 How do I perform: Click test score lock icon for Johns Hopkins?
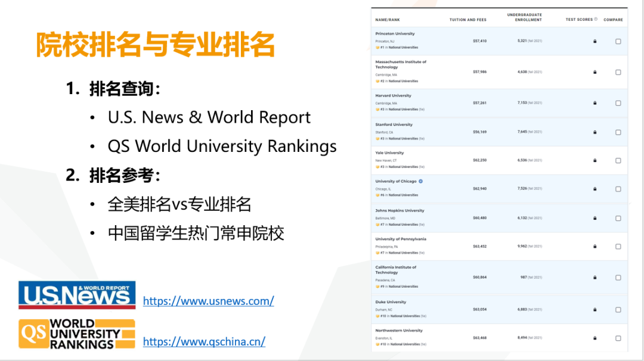pos(595,218)
